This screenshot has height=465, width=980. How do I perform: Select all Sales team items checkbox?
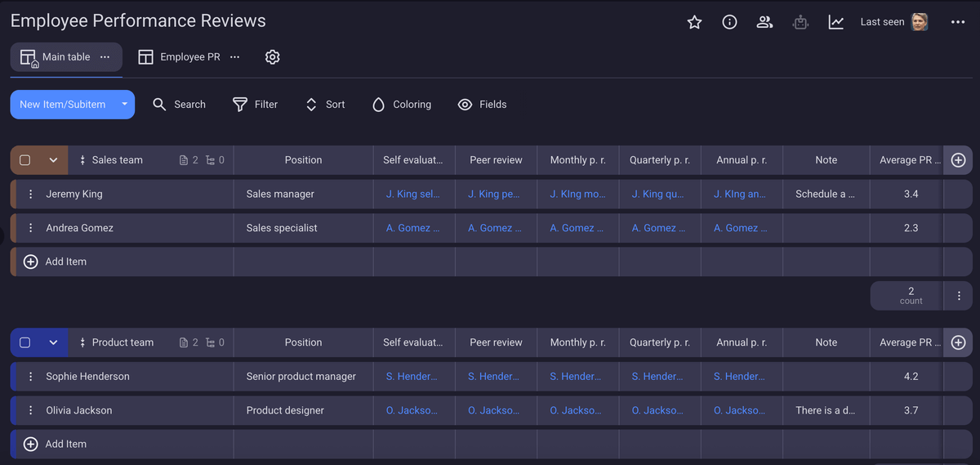[25, 160]
